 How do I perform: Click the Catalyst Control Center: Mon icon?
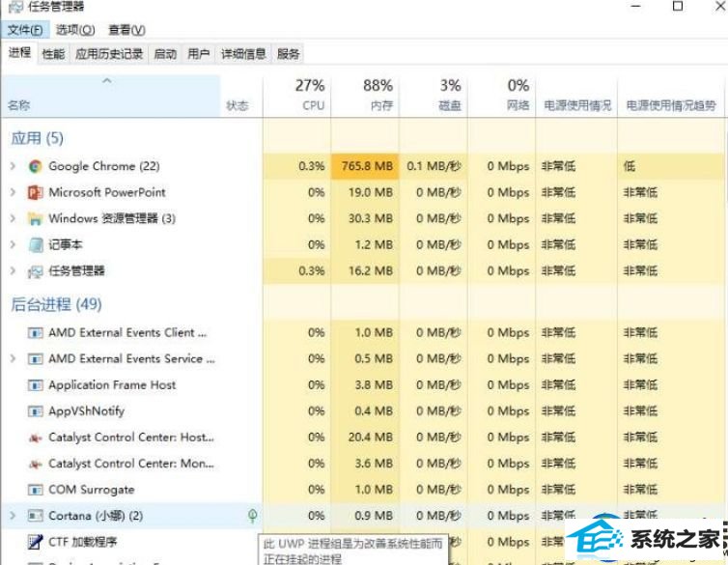[36, 464]
